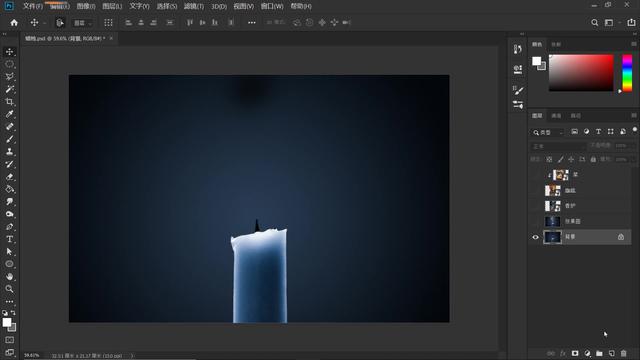Hide the background layer with eye icon

coord(535,237)
